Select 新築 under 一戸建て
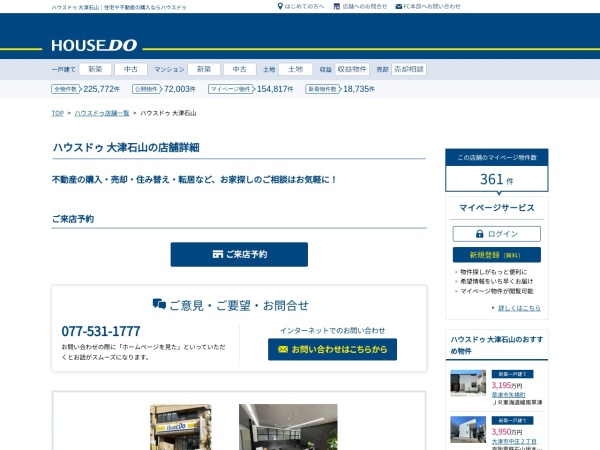 (x=95, y=69)
